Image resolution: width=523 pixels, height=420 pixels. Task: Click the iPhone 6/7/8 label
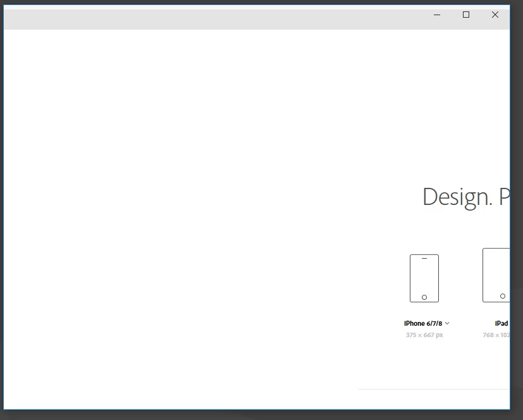click(423, 323)
